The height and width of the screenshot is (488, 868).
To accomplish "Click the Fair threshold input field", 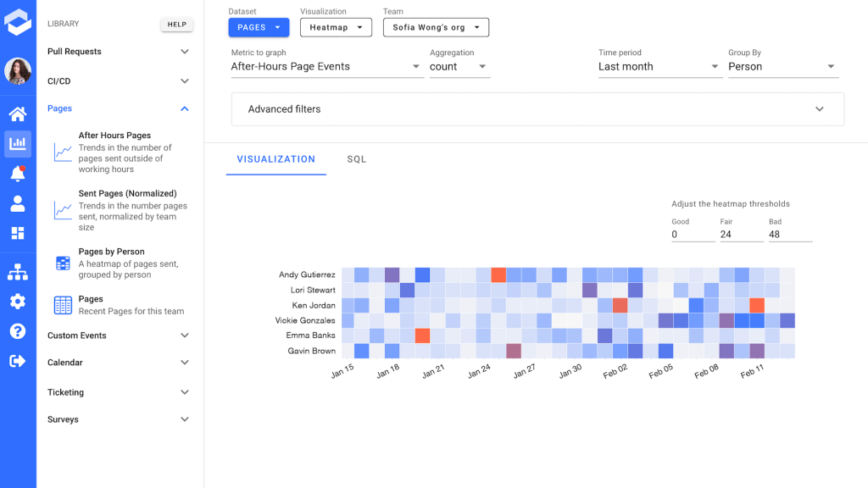I will pyautogui.click(x=741, y=235).
